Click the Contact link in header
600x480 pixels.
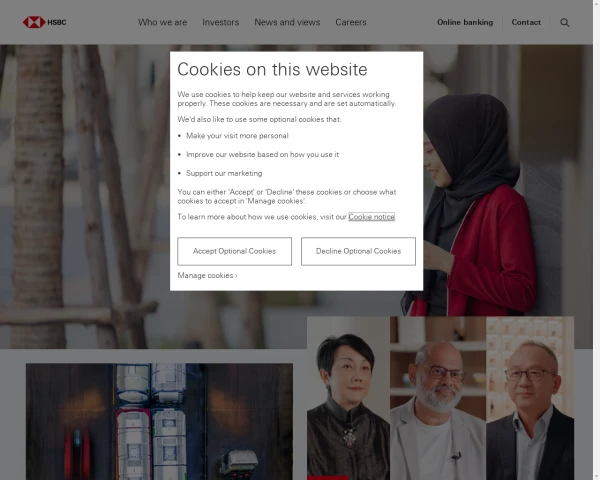(526, 22)
